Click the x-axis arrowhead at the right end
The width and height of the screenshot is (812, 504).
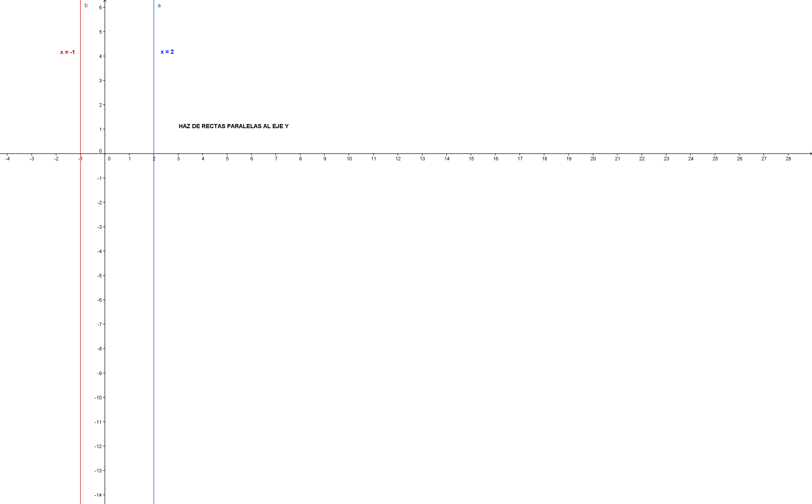pyautogui.click(x=810, y=154)
